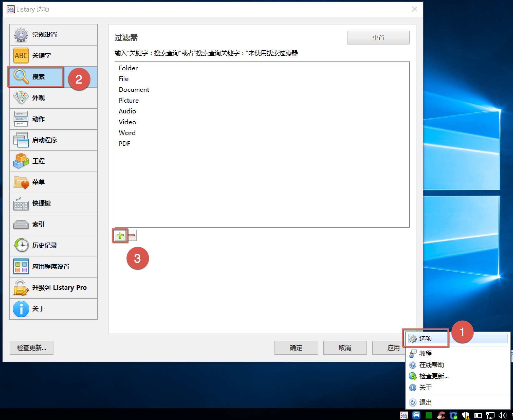Select the PDF filter entry
513x420 pixels.
tap(262, 144)
